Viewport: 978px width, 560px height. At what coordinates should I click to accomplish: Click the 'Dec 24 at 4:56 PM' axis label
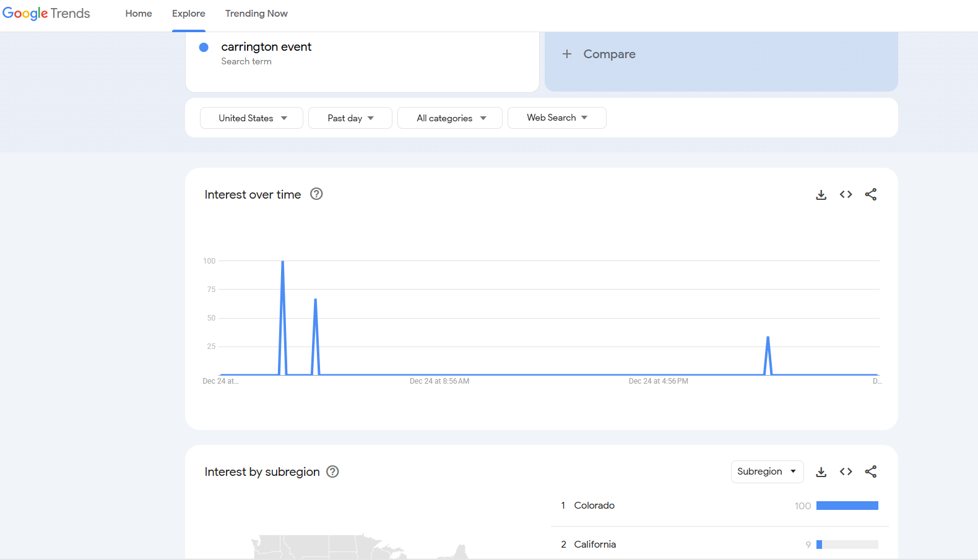click(x=659, y=381)
